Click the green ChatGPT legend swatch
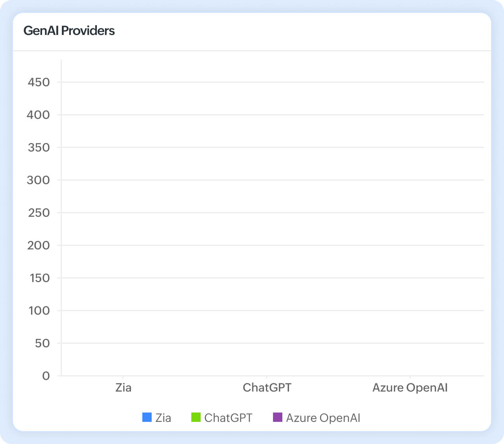Screen dimensions: 504x444 pos(196,417)
